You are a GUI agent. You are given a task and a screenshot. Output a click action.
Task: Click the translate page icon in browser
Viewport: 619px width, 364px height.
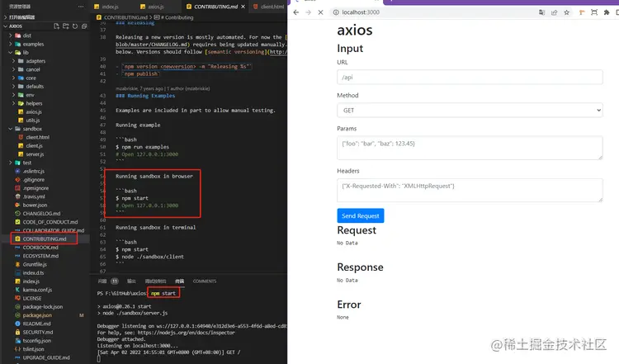[541, 12]
